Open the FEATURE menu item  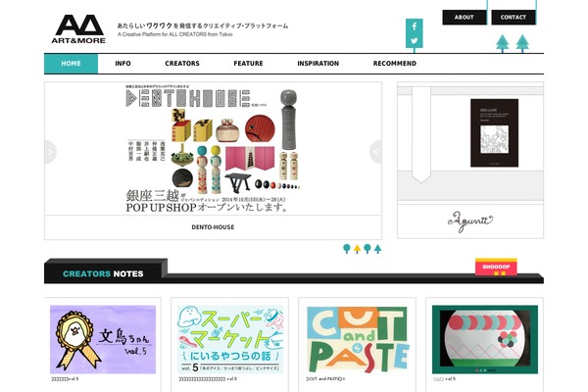coord(248,64)
